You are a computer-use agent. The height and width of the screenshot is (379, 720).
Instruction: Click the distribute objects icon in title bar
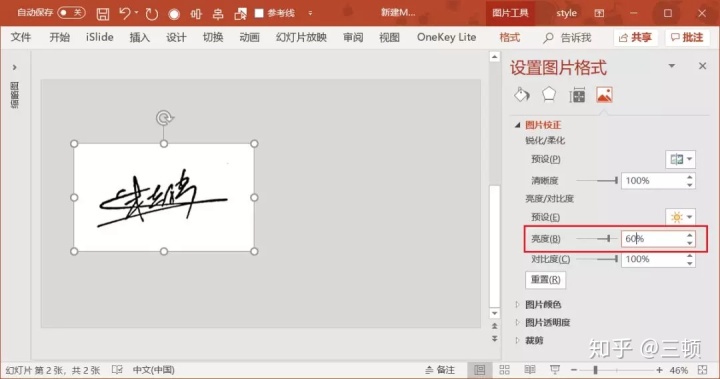[x=218, y=14]
